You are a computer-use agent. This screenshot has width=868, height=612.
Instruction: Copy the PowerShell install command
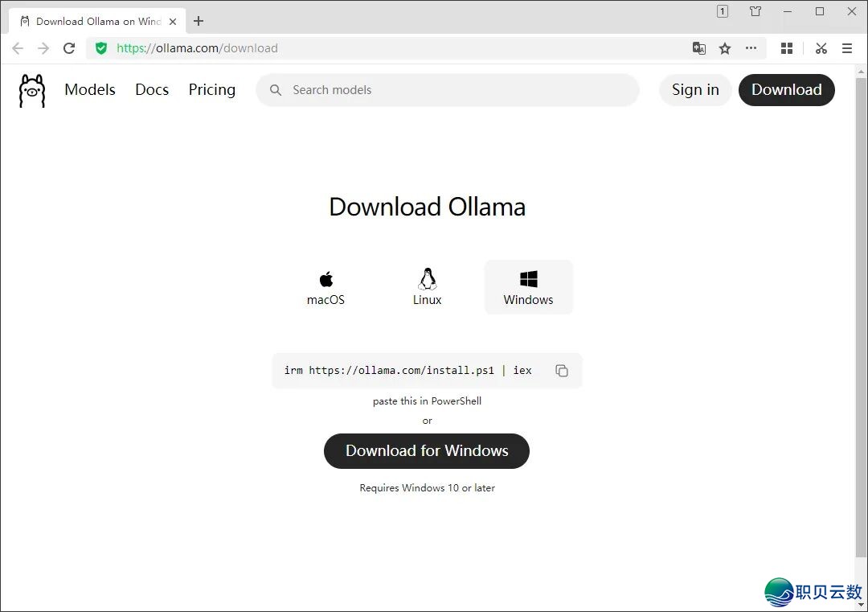561,371
